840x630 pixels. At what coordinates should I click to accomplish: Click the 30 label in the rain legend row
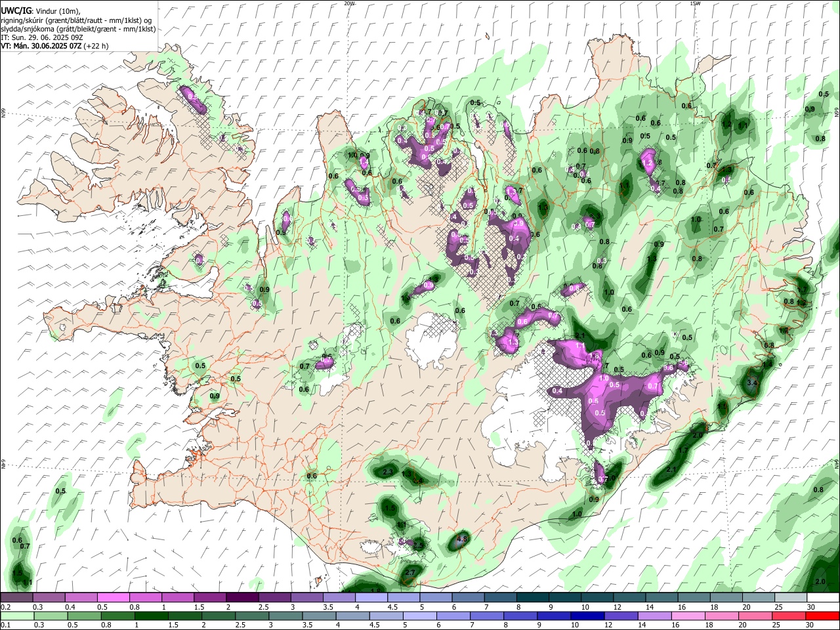[810, 625]
